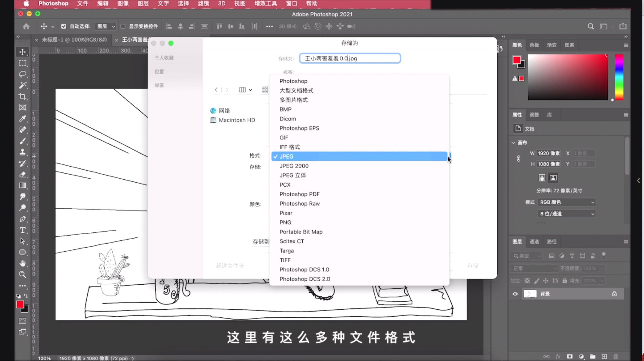Screen dimensions: 644x361
Task: Click the filename field showing 王小两害羞 0.0.jpg
Action: point(350,58)
